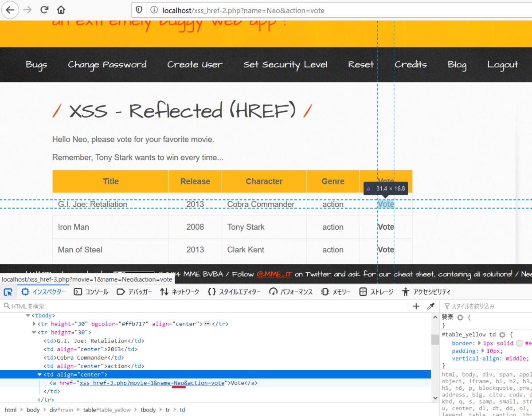Select the td node containing action
The image size is (532, 416).
coord(94,366)
